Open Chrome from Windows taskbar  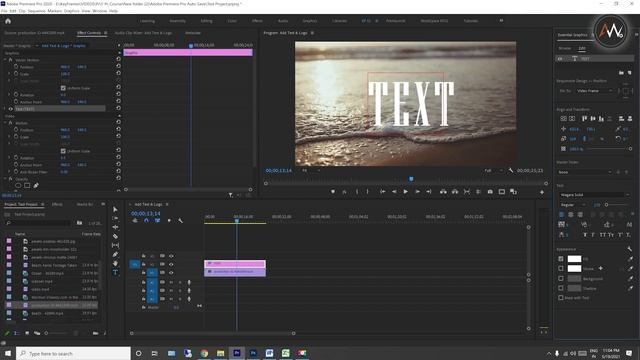204,353
